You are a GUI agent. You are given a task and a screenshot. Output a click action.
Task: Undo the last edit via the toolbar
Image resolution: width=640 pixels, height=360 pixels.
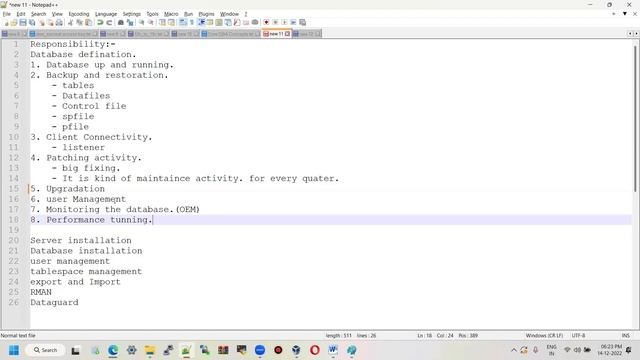(100, 22)
